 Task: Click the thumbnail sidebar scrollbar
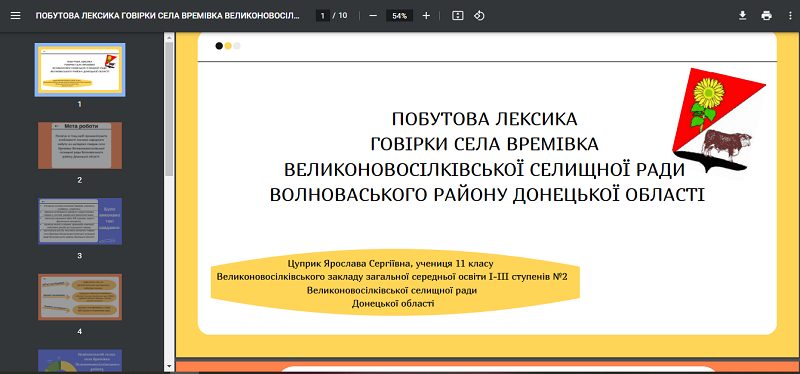point(169,110)
